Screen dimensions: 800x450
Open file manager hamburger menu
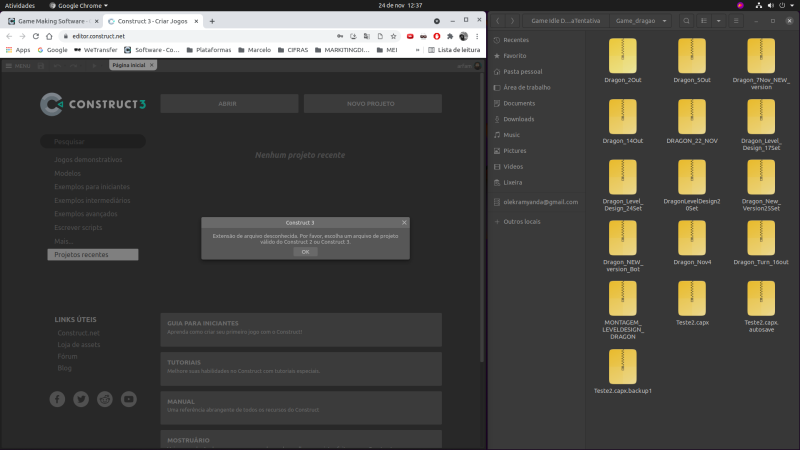click(736, 21)
